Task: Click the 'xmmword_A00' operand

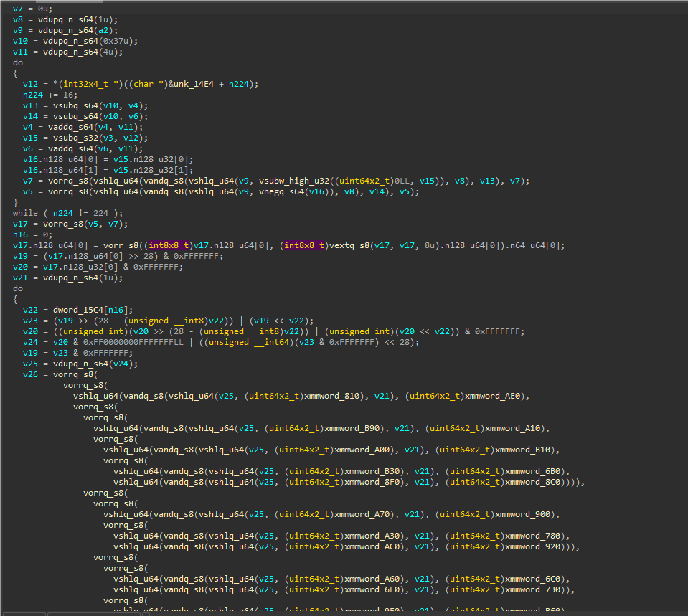Action: (x=362, y=450)
